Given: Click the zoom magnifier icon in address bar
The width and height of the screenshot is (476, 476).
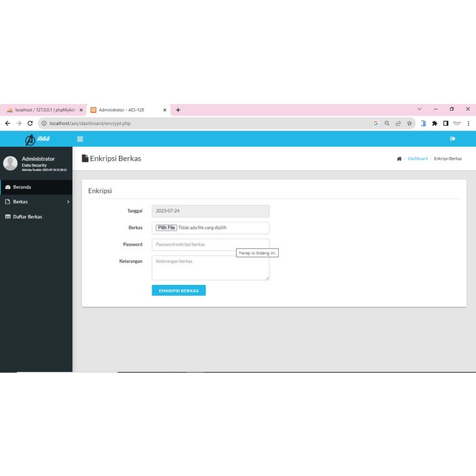Looking at the screenshot, I should click(387, 123).
